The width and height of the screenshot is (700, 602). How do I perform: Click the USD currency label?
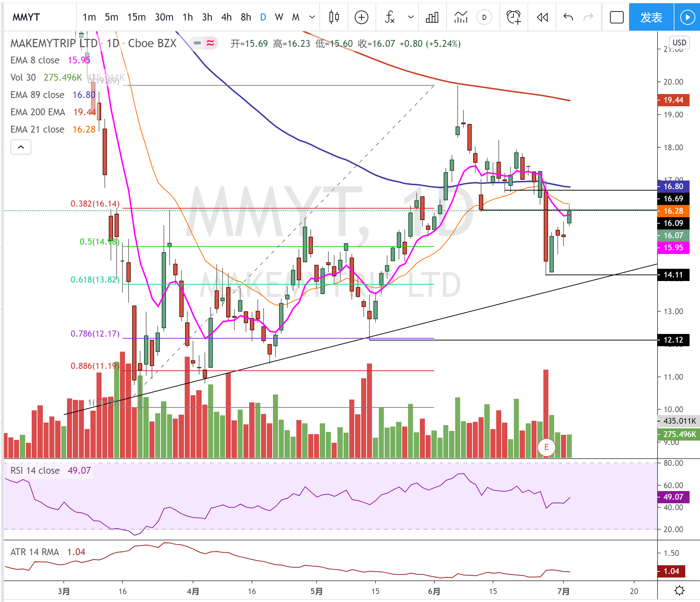pos(679,43)
